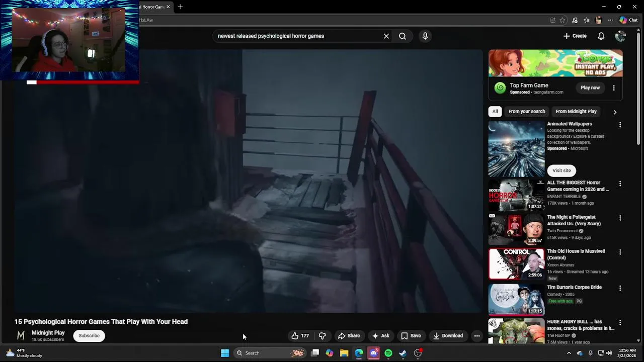Select the From your search chip
644x362 pixels.
coord(527,112)
